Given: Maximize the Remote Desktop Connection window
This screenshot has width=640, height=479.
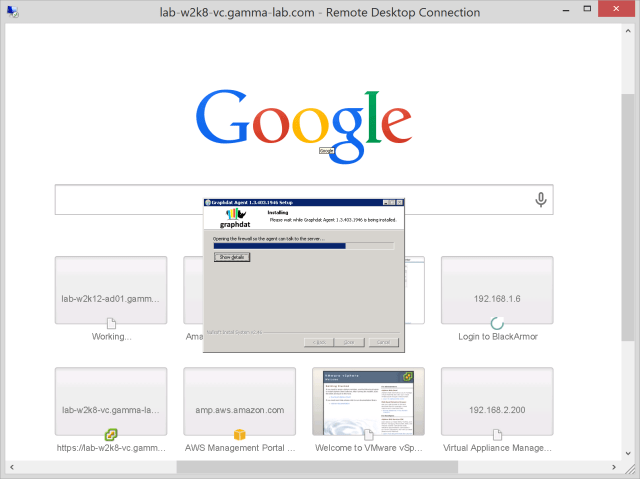Looking at the screenshot, I should 587,9.
